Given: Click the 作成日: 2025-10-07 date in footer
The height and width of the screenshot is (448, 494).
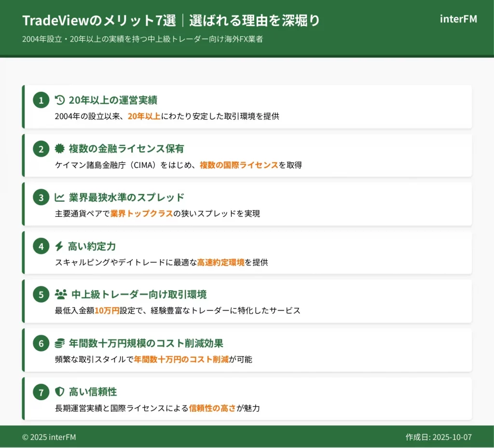Looking at the screenshot, I should click(438, 437).
